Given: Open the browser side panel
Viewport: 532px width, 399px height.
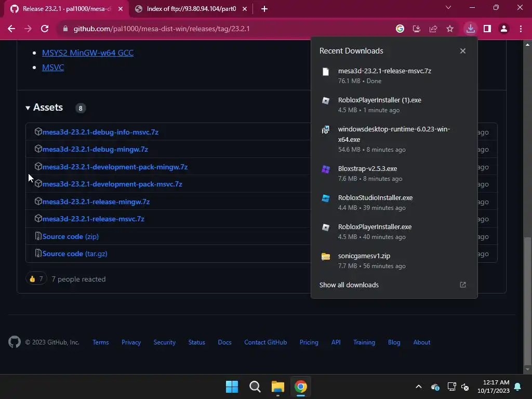Looking at the screenshot, I should click(x=487, y=29).
